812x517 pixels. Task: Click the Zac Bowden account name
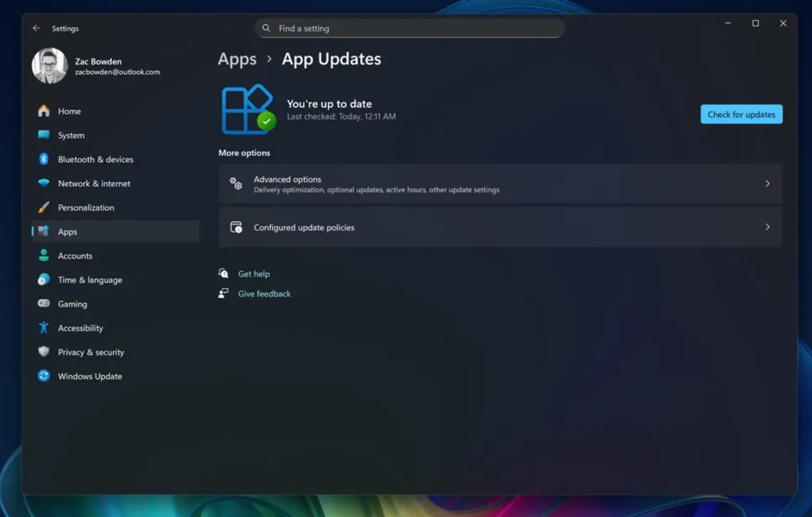point(98,61)
